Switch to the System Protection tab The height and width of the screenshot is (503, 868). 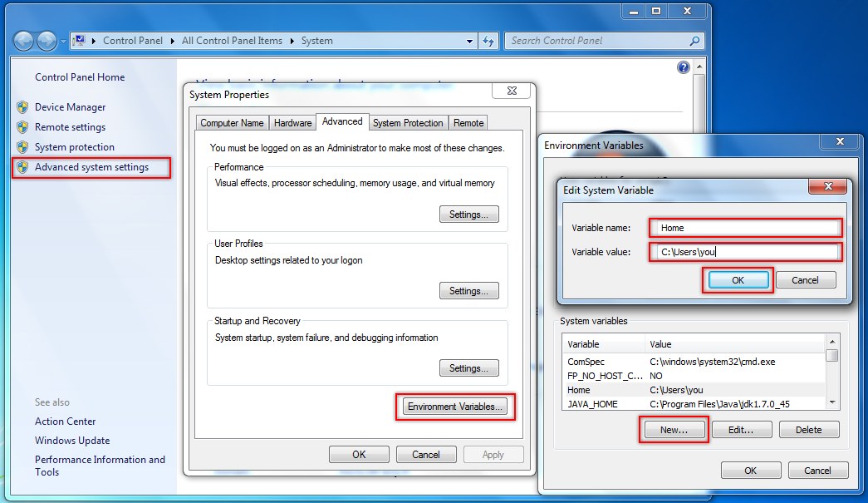pyautogui.click(x=408, y=123)
